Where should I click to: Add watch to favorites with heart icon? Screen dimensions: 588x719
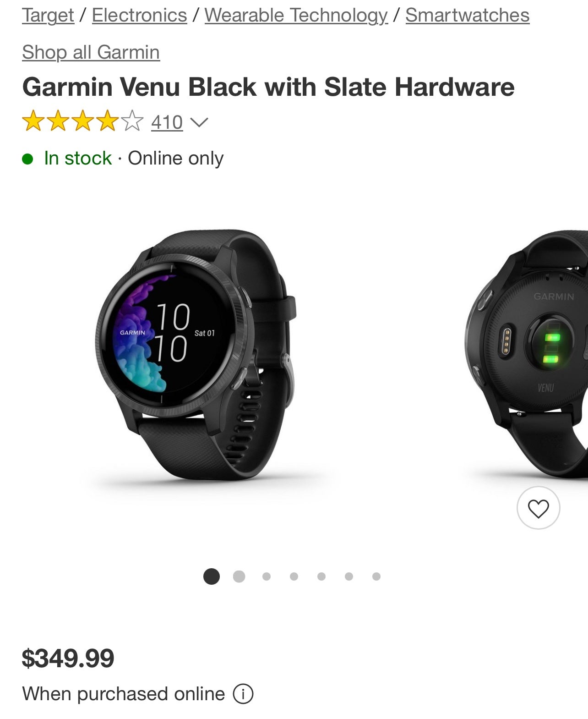point(538,508)
